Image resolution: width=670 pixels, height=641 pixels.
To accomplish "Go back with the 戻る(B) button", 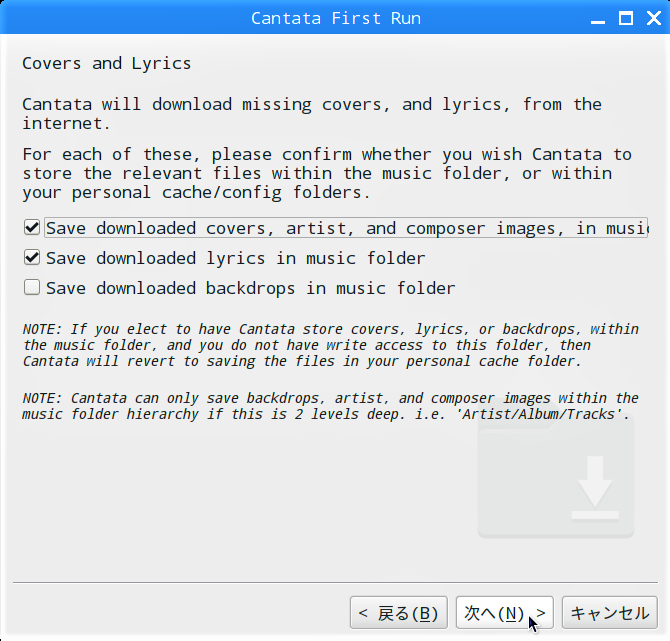I will (x=399, y=613).
